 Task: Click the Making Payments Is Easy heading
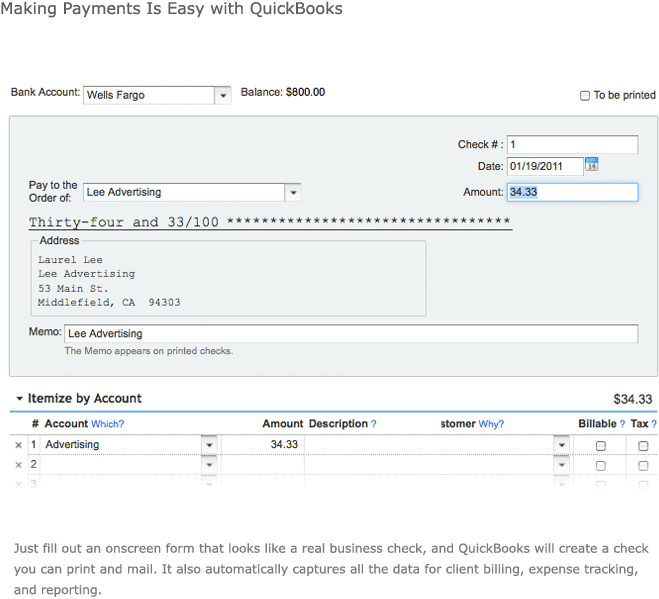171,8
